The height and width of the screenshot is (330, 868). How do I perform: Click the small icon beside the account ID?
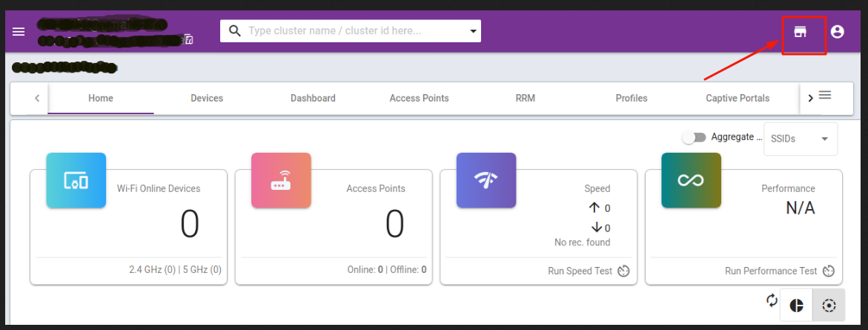click(189, 39)
